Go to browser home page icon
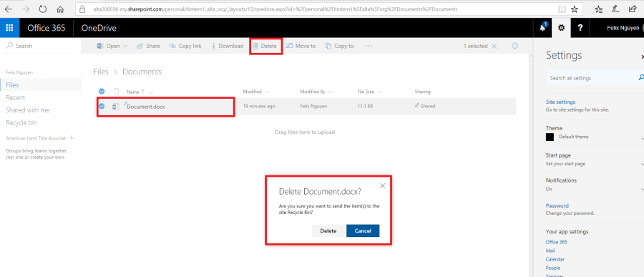Screen dimensions: 644x277 coord(60,9)
